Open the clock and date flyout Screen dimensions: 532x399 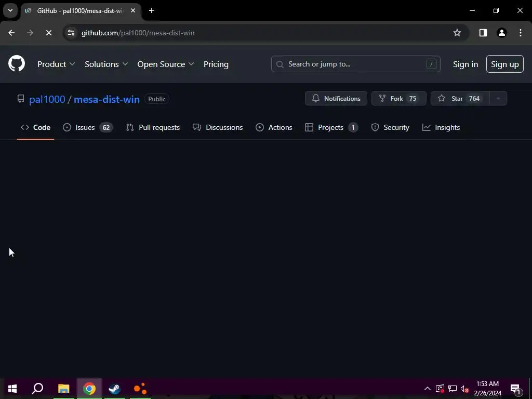(487, 389)
